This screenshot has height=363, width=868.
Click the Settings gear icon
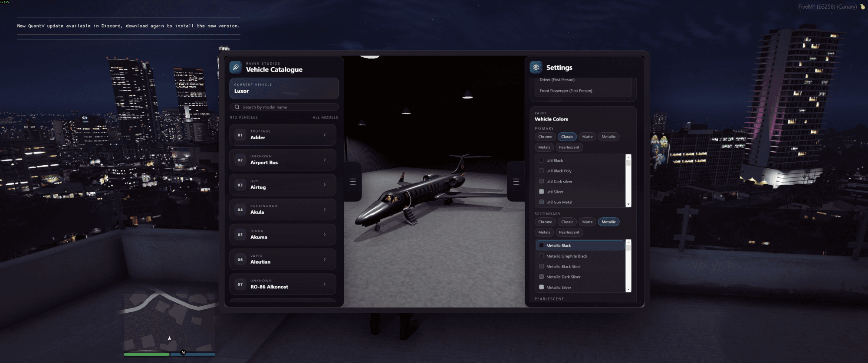(536, 67)
